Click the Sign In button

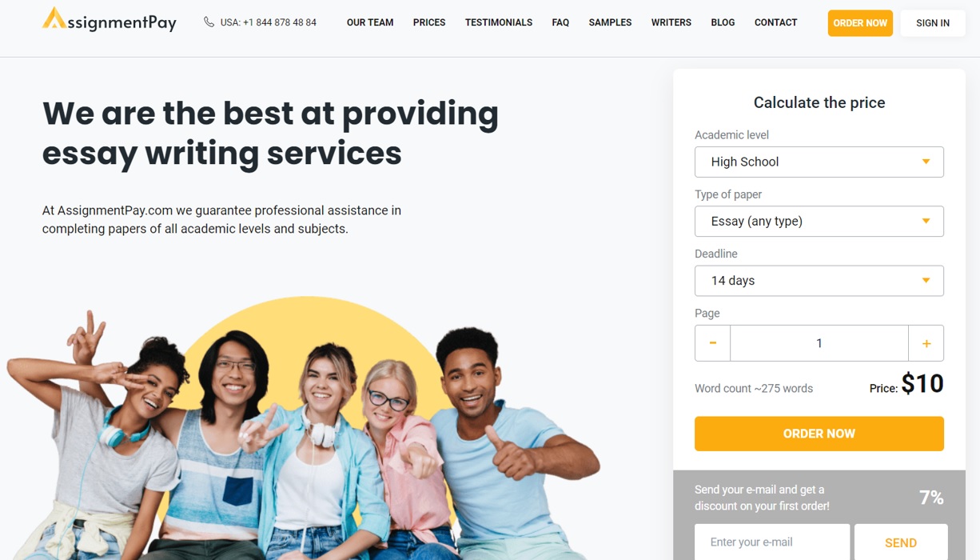coord(933,23)
